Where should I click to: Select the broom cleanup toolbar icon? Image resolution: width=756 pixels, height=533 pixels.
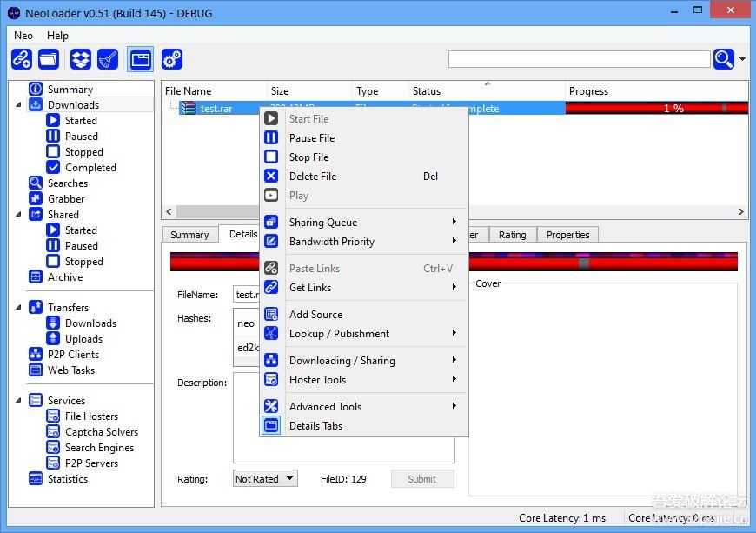click(x=108, y=59)
